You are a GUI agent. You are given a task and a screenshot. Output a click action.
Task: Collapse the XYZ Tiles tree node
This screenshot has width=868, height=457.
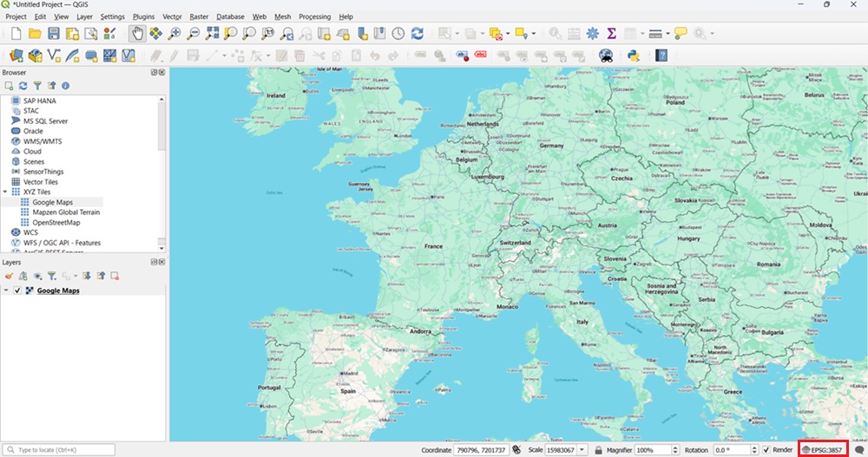click(5, 192)
